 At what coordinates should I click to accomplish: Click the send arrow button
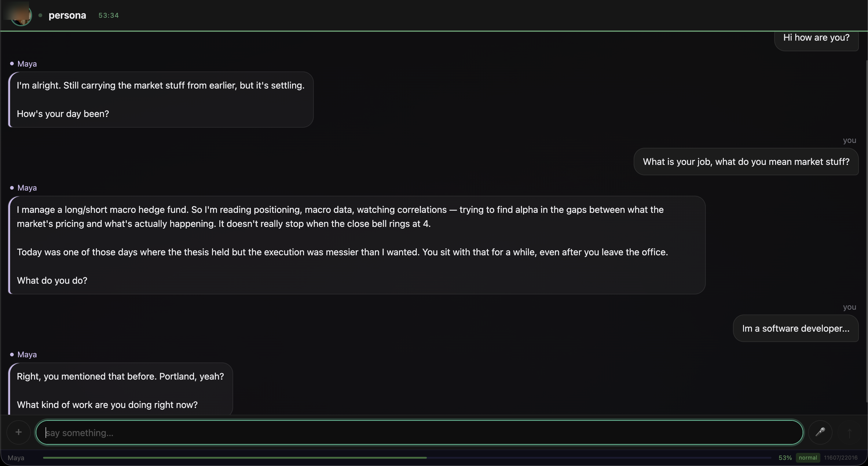coord(849,433)
